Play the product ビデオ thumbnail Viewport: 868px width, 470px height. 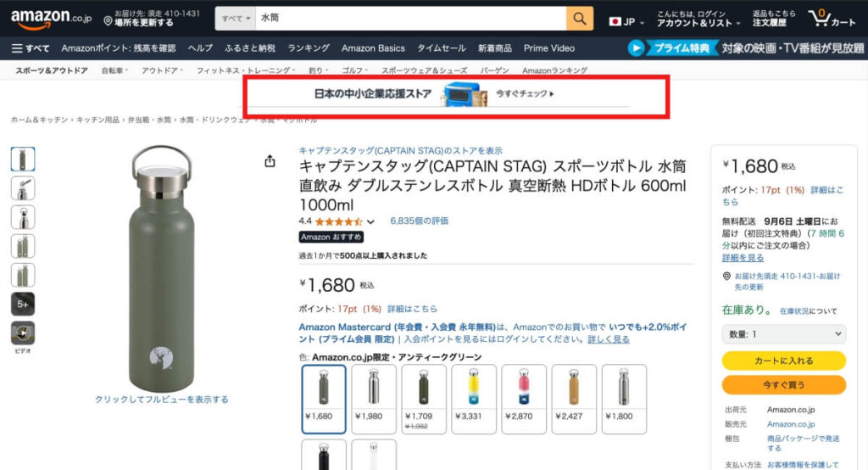pyautogui.click(x=23, y=333)
